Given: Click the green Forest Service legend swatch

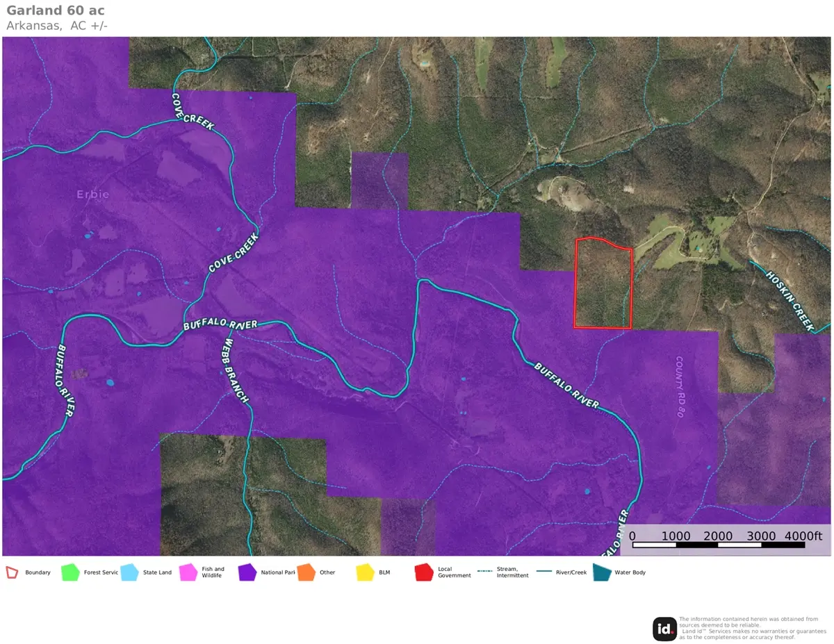Looking at the screenshot, I should [x=71, y=572].
